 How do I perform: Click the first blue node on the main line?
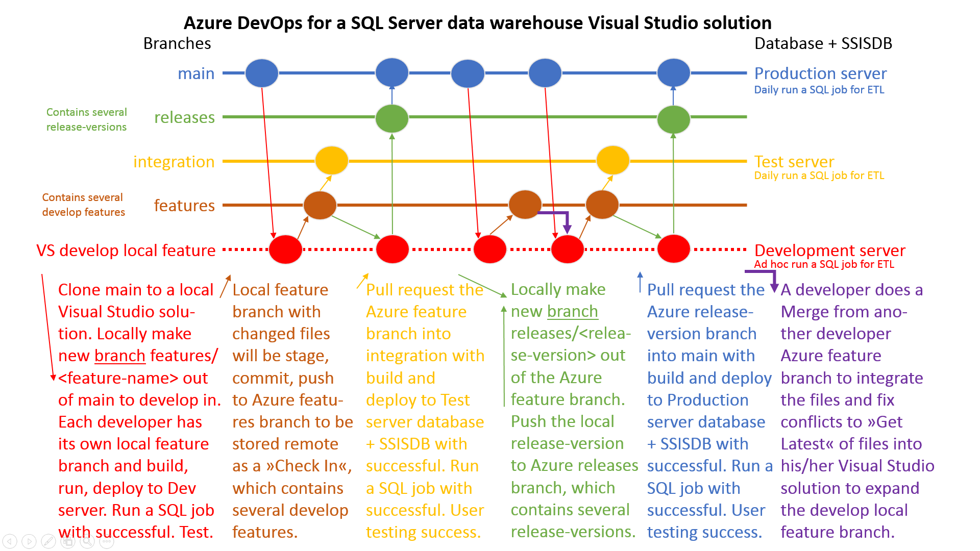tap(262, 73)
